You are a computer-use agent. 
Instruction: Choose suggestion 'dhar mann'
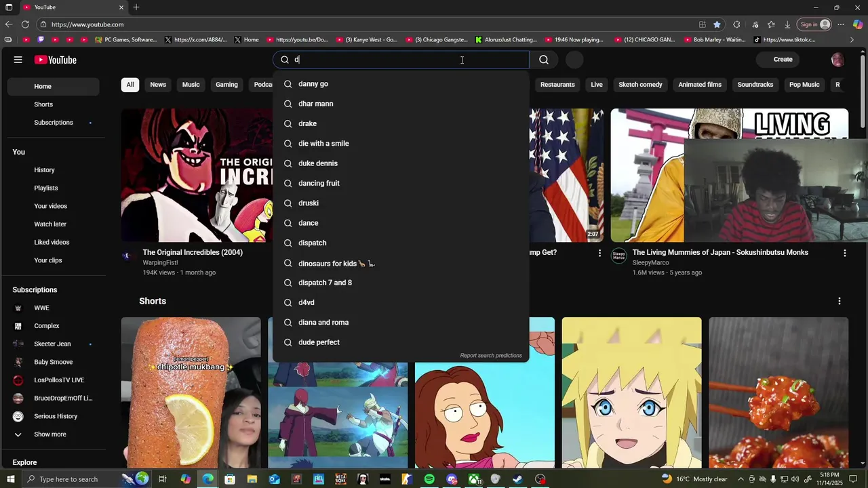[x=400, y=104]
